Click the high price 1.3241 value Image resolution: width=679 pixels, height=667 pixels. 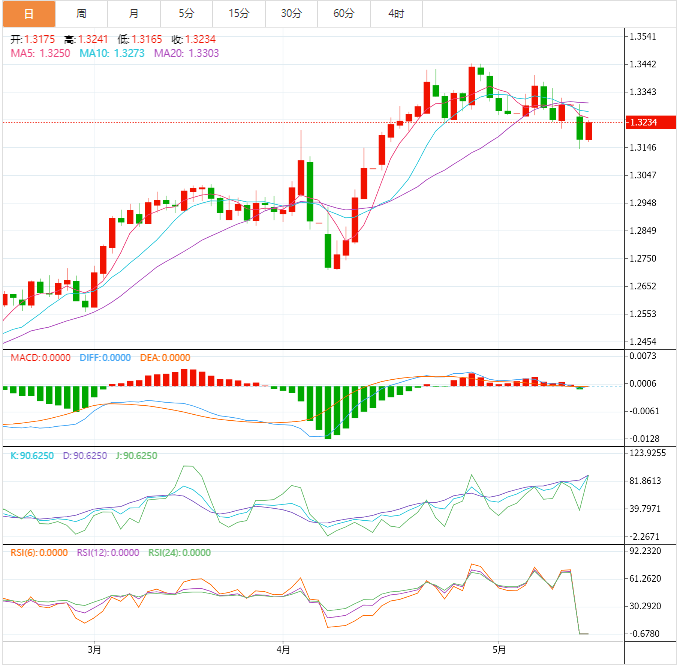pos(93,39)
